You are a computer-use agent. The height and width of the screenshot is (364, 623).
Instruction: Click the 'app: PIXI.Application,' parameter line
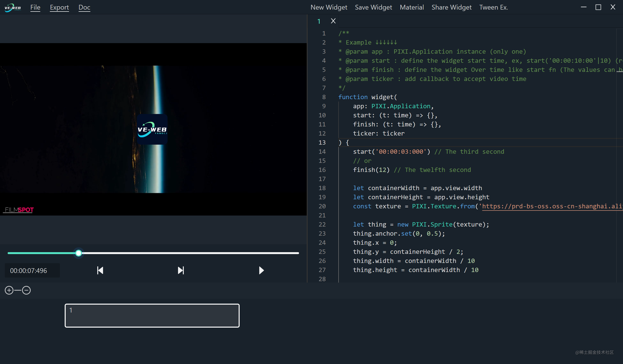[x=393, y=106]
